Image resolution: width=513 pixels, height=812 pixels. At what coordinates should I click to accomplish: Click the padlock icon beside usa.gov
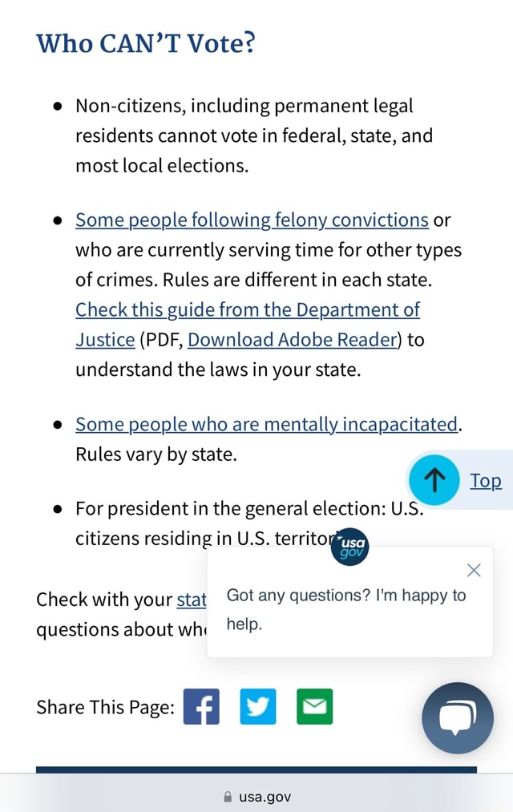(227, 797)
